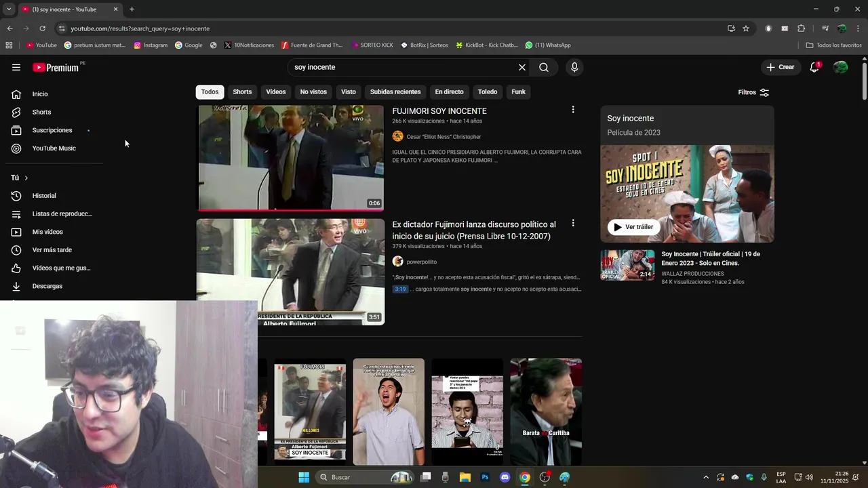Image resolution: width=868 pixels, height=488 pixels.
Task: Open the Chrome tab search dropdown
Action: point(9,9)
